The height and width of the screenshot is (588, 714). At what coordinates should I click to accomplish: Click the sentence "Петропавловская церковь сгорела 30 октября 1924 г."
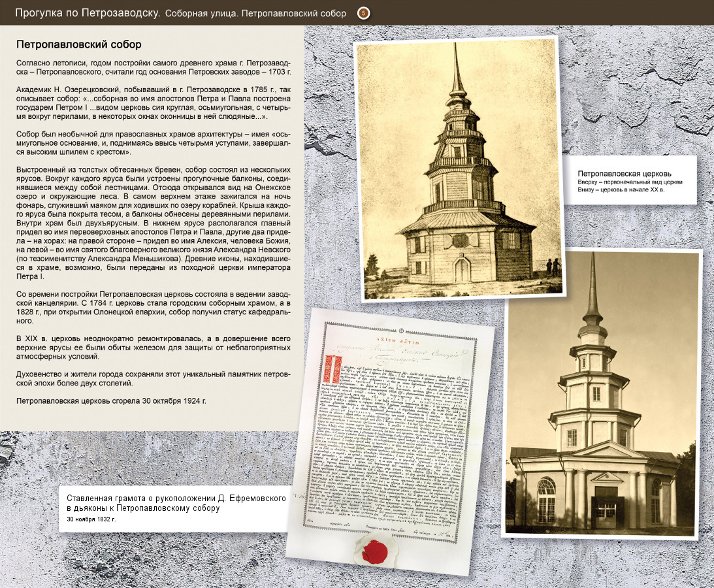point(111,400)
